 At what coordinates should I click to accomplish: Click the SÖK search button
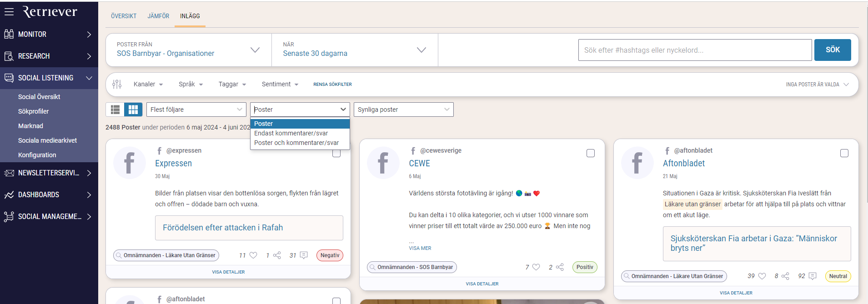[x=833, y=50]
